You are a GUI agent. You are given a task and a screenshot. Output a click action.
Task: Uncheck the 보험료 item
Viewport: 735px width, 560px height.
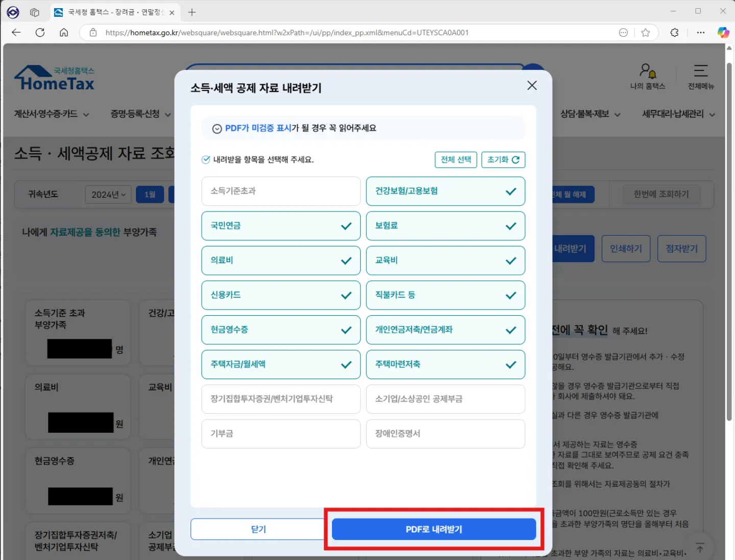click(x=445, y=226)
